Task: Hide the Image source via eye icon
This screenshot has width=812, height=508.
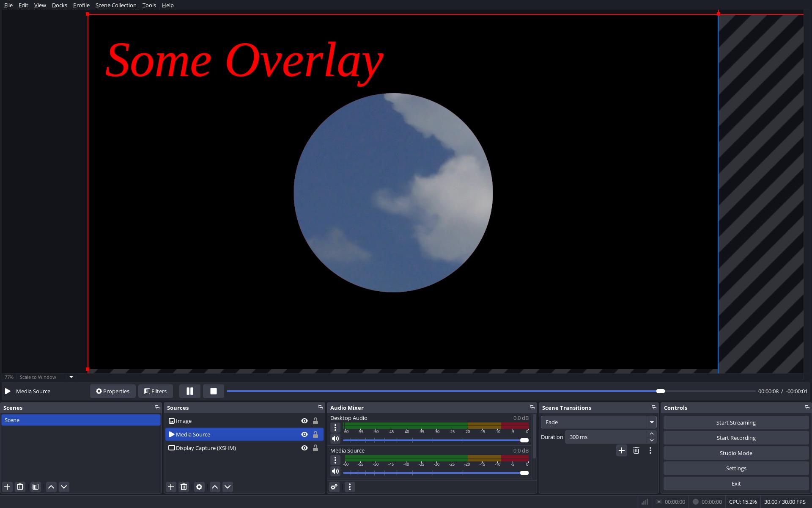Action: [304, 421]
